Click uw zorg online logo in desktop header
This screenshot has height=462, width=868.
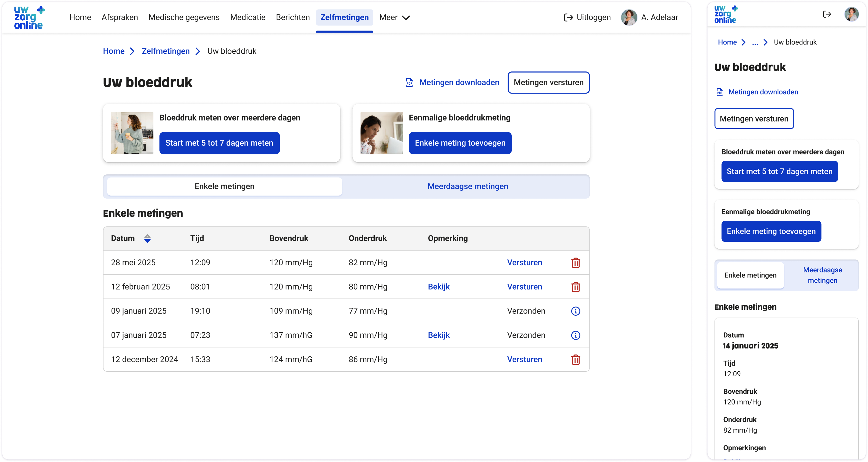[x=29, y=18]
